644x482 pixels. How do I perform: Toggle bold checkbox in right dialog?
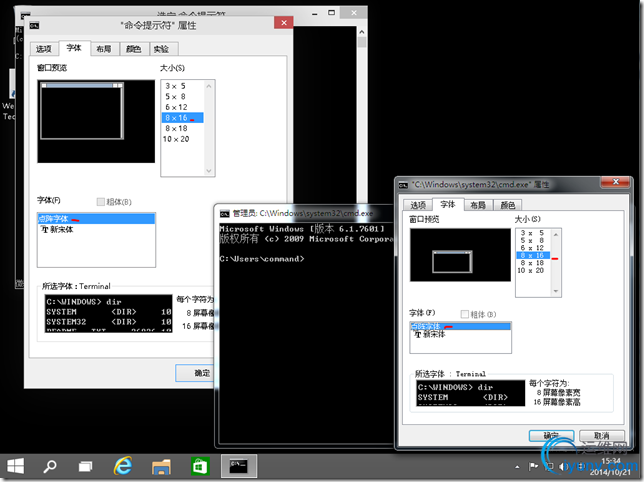(465, 314)
